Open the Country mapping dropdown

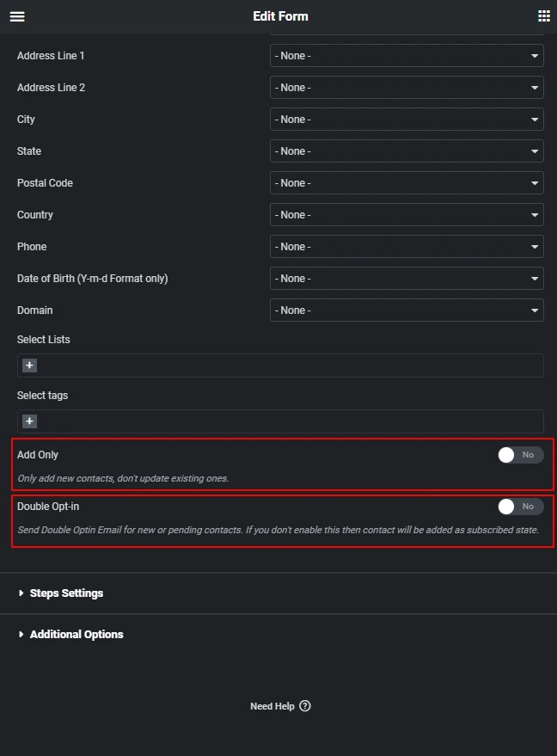(x=407, y=214)
